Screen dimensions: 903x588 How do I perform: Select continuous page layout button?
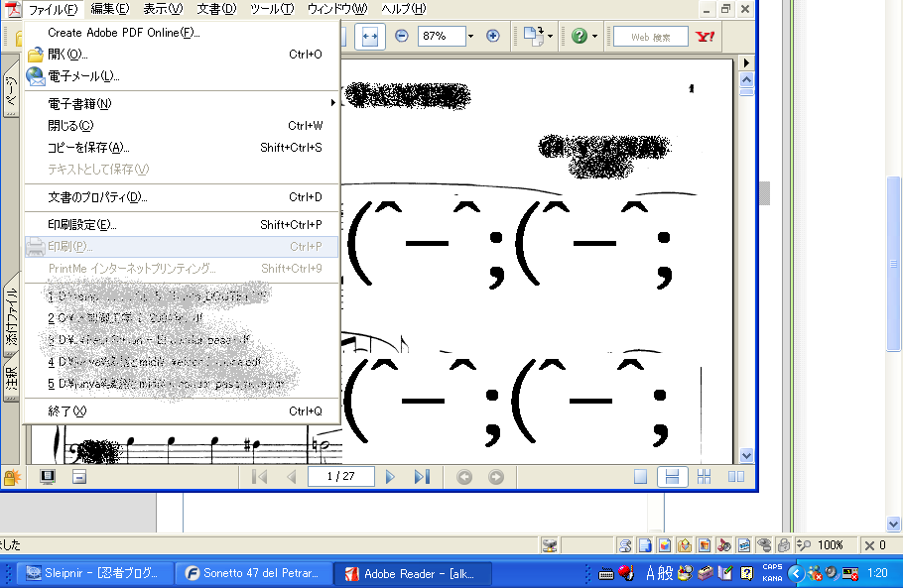coord(672,476)
